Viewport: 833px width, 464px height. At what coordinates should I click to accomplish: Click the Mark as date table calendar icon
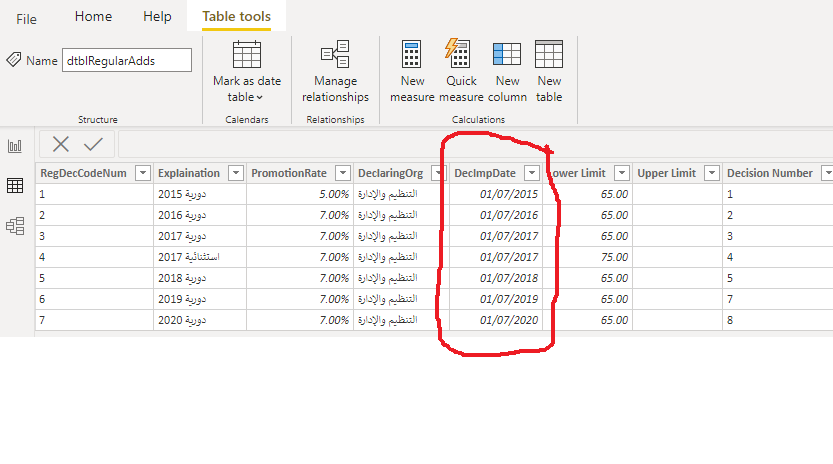(247, 54)
